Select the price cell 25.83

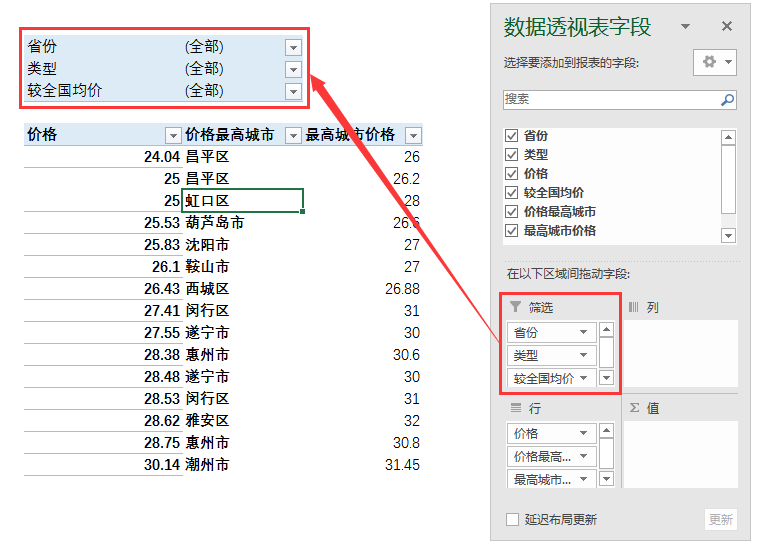pos(103,245)
